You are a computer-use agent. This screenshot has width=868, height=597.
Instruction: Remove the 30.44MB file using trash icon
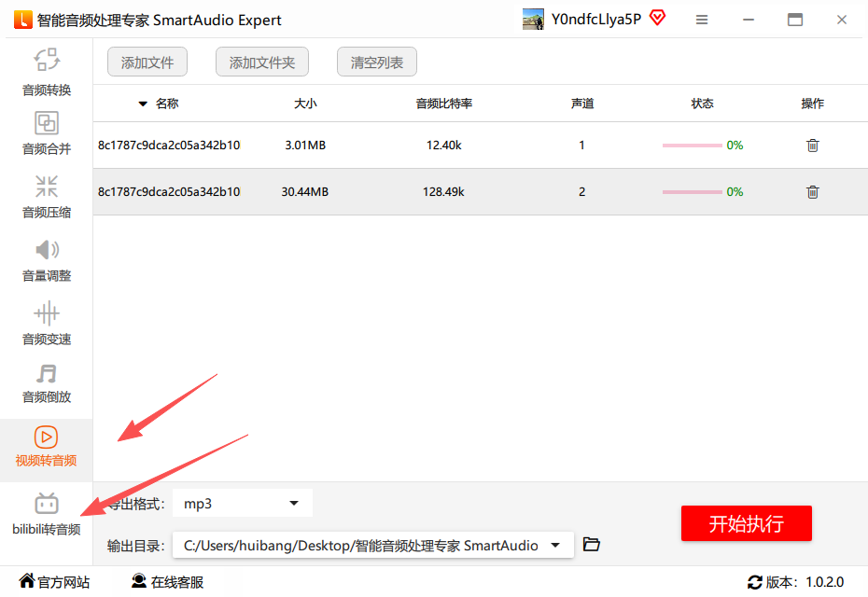point(812,192)
